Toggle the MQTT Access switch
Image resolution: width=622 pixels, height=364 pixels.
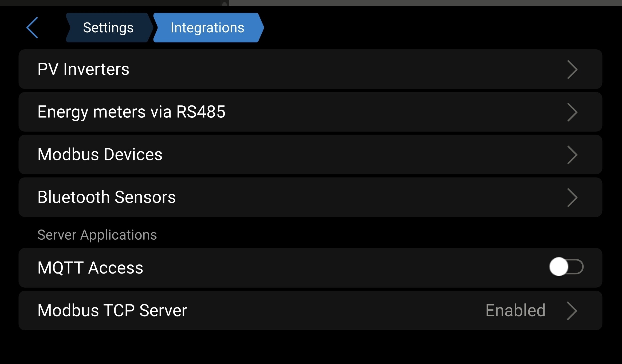coord(566,267)
